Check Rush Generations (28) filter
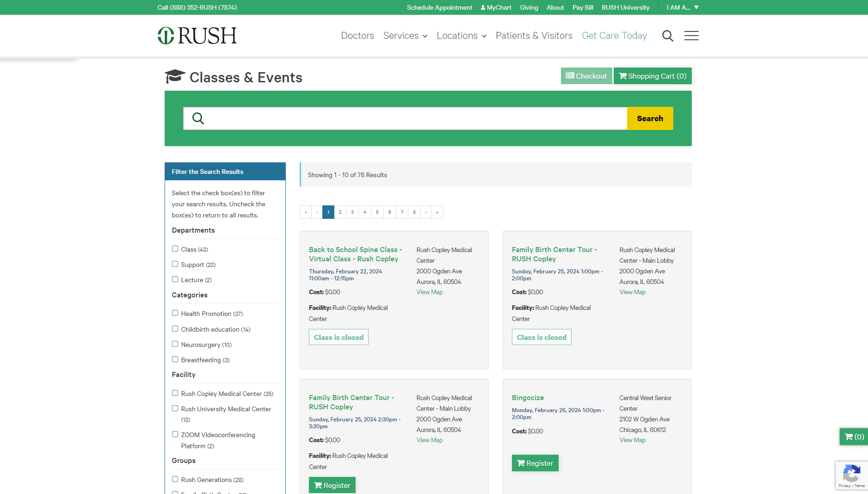Image resolution: width=868 pixels, height=494 pixels. 175,479
